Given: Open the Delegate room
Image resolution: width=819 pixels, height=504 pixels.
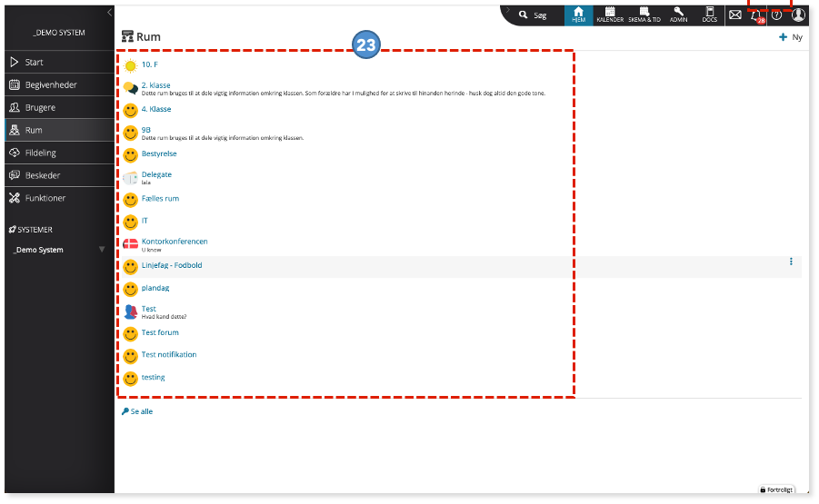Looking at the screenshot, I should coord(156,174).
